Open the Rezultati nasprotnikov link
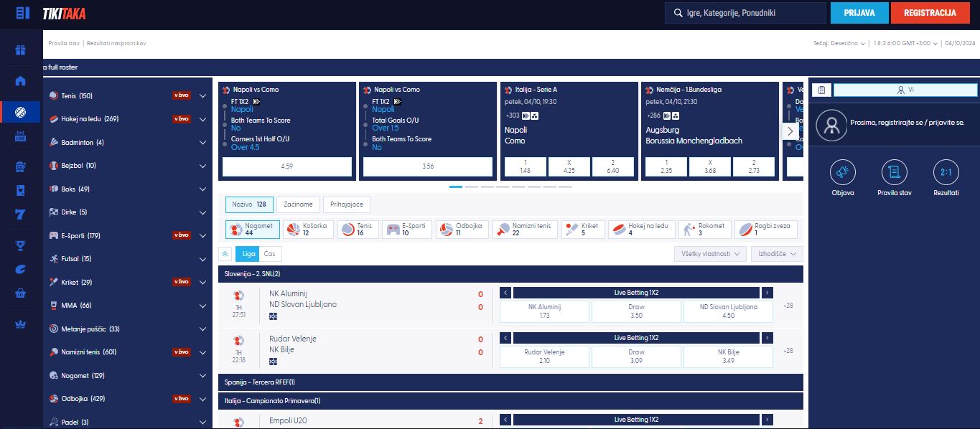Viewport: 980px width, 429px height. tap(116, 43)
